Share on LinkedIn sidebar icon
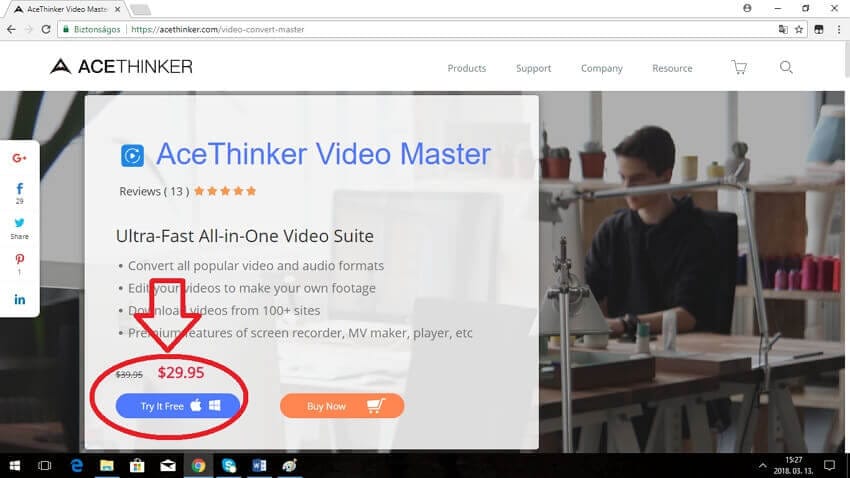Screen dimensions: 850x478 click(20, 299)
